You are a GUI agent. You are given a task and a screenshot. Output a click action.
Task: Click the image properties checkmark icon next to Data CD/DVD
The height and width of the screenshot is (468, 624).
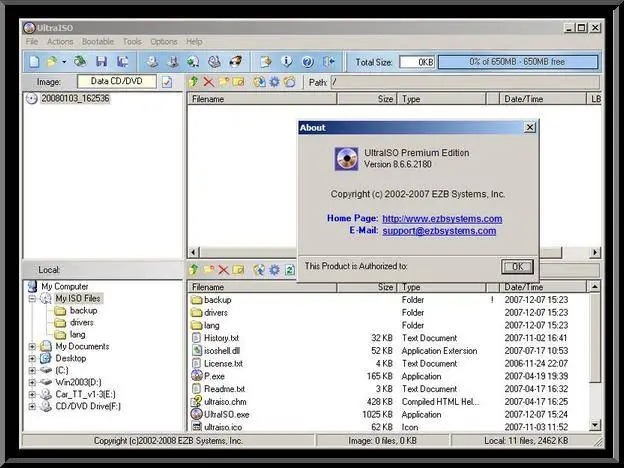click(x=167, y=82)
